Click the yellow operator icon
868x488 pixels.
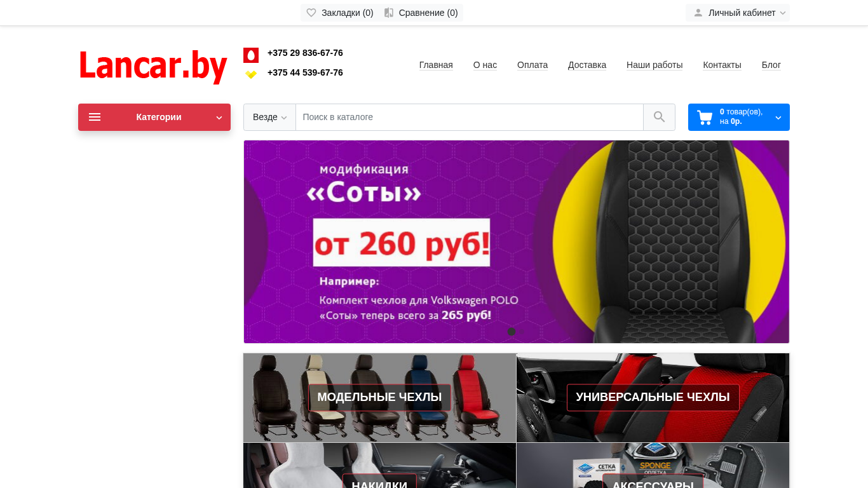coord(251,74)
